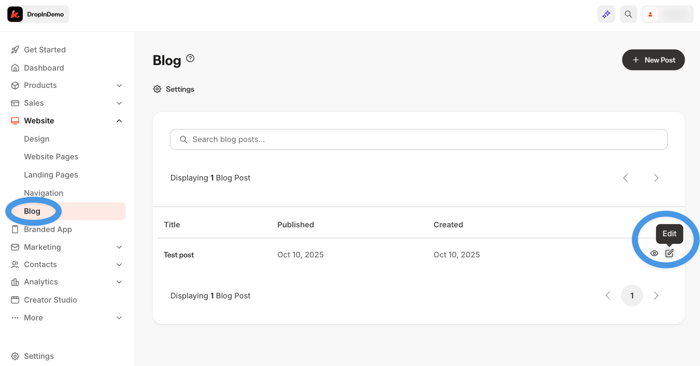The image size is (700, 366).
Task: Open the Design submenu item
Action: pos(37,139)
